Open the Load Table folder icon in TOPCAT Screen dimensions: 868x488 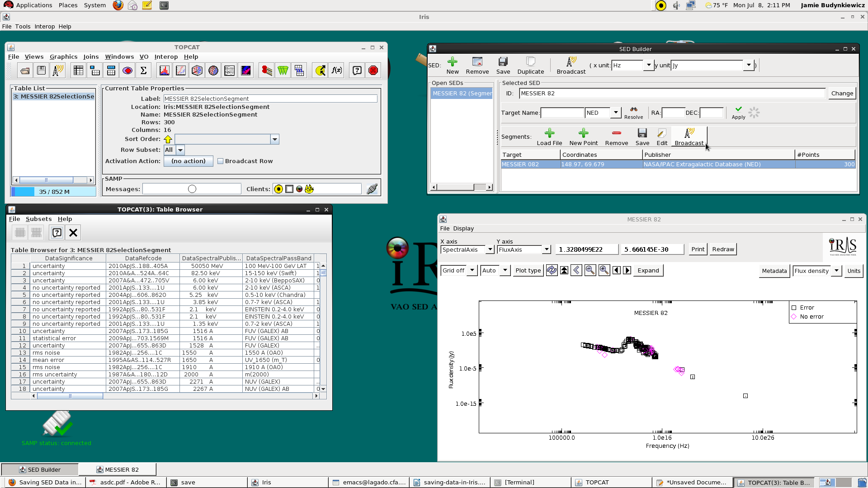tap(25, 70)
